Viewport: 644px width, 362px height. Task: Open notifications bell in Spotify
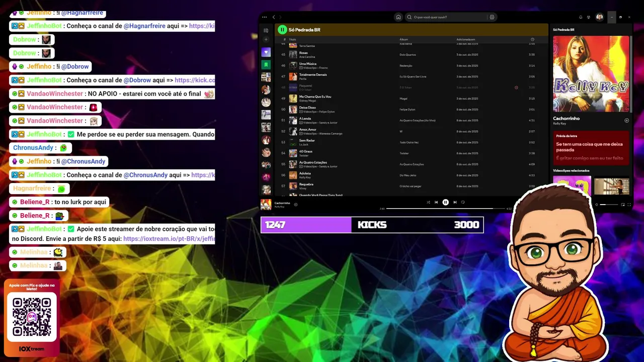(581, 17)
